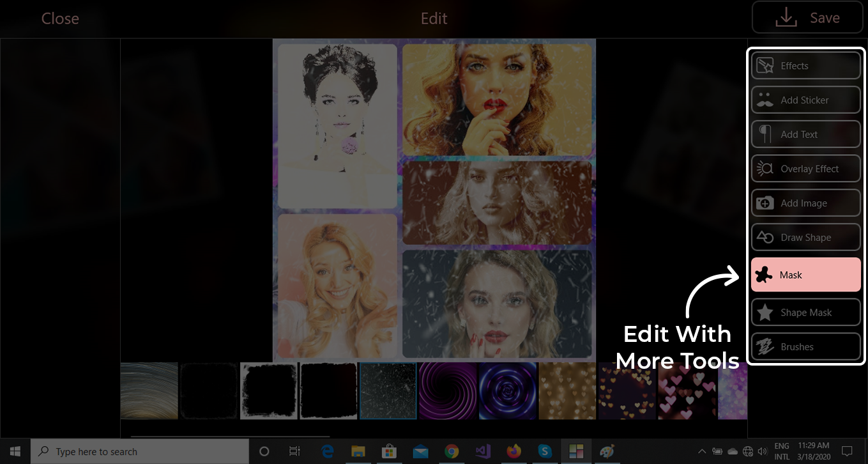Image resolution: width=868 pixels, height=464 pixels.
Task: Select the highlighted Mask tool
Action: [805, 275]
